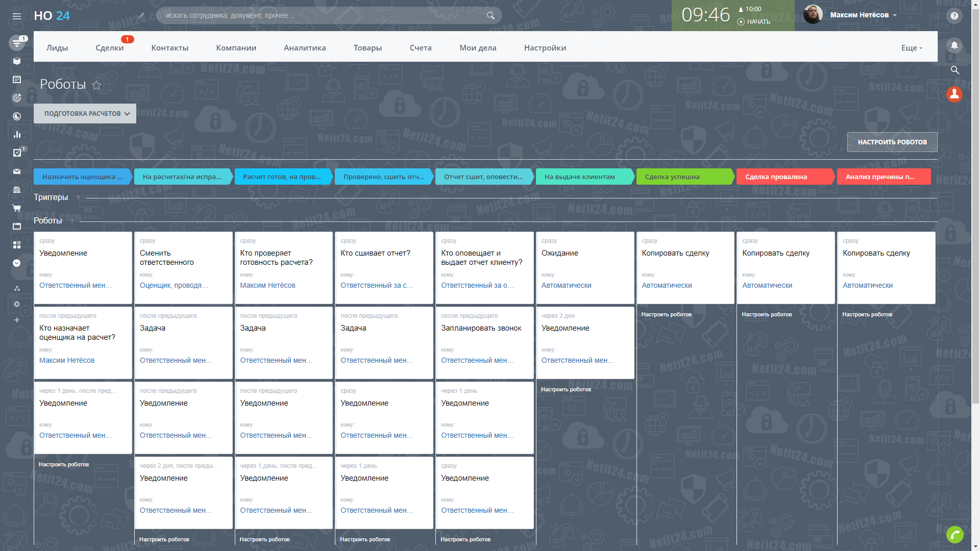
Task: Click the notification bell icon
Action: (954, 45)
